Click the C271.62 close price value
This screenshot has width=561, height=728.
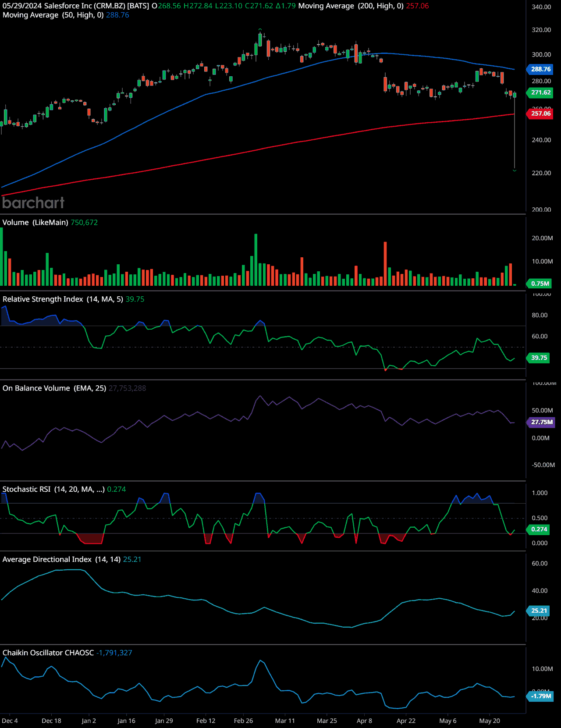(x=259, y=6)
